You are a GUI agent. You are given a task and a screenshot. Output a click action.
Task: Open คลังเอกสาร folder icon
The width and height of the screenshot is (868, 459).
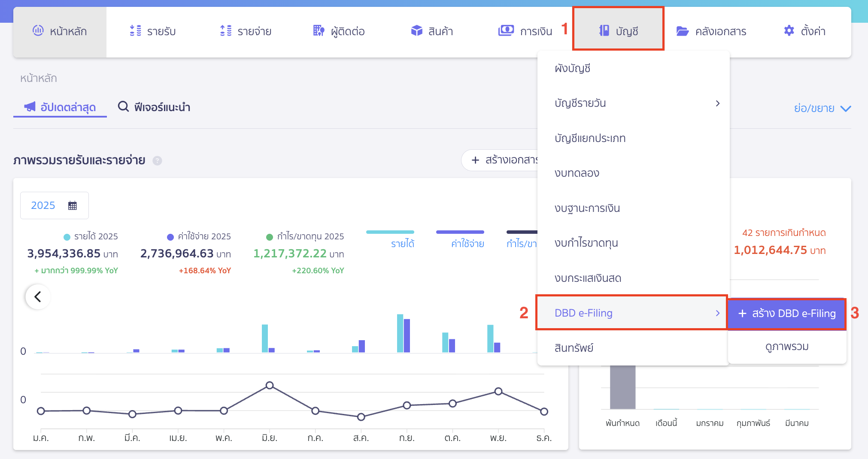coord(682,31)
